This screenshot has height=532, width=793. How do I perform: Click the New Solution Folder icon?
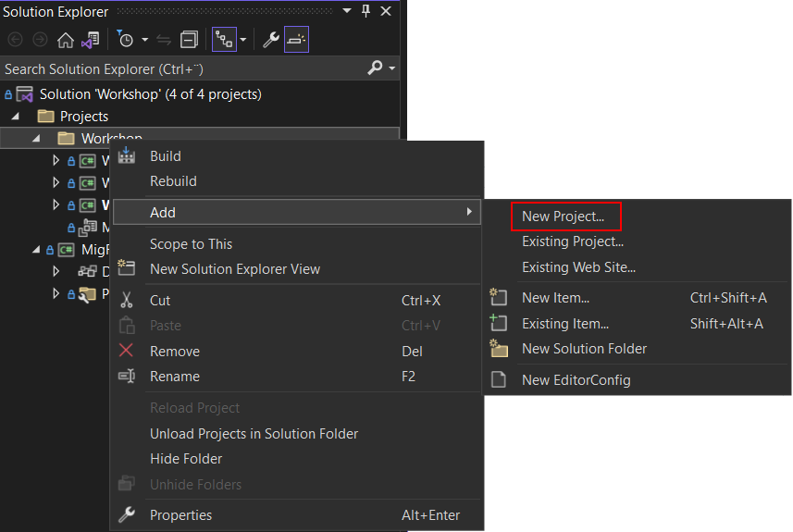499,348
